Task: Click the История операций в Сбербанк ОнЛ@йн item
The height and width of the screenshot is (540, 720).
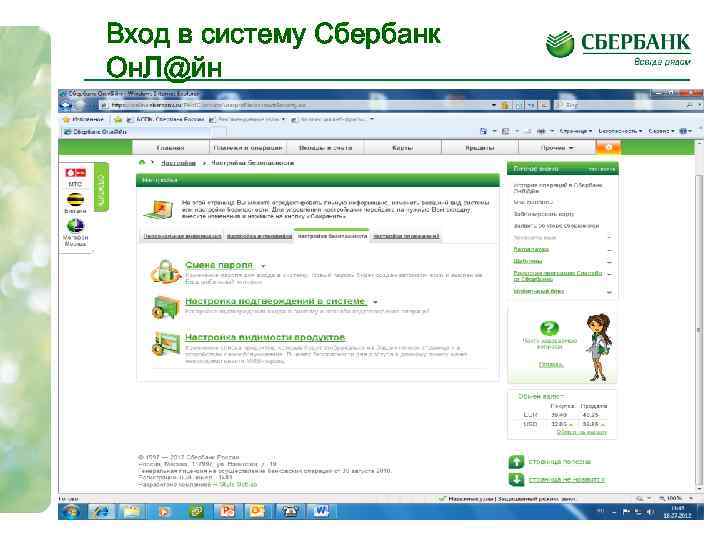Action: [x=557, y=187]
